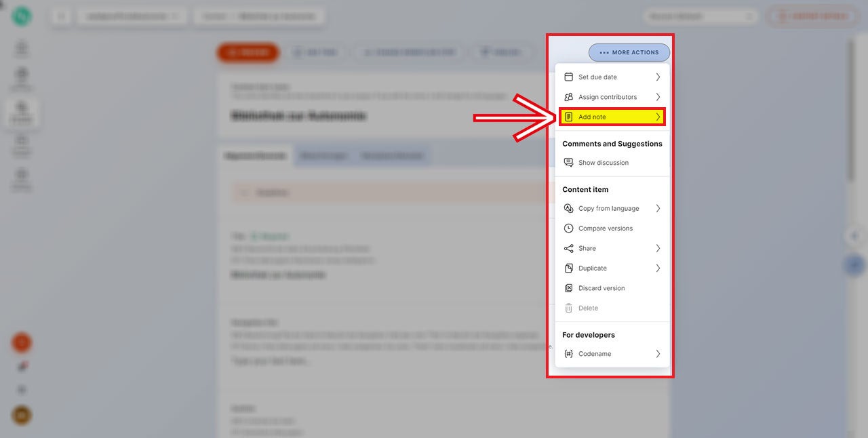Screen dimensions: 868x438
Task: Click the speech bubble icon beside Show discussion
Action: pyautogui.click(x=568, y=163)
